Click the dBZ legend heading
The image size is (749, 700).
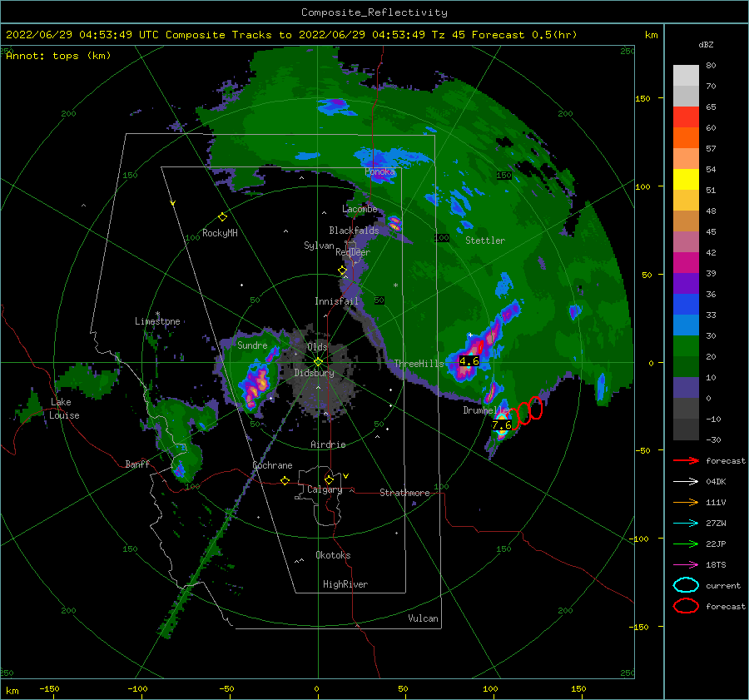706,44
